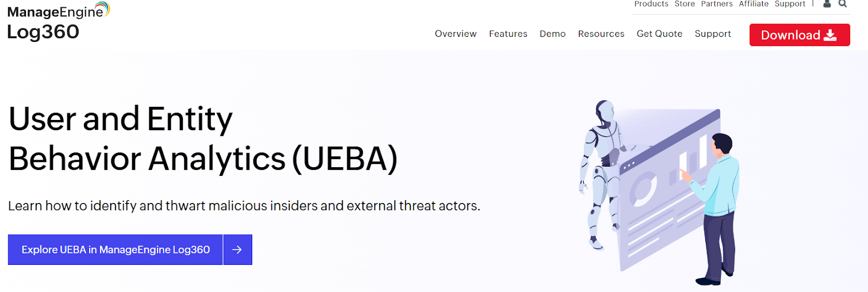Open Support in the Log360 navigation bar
This screenshot has height=292, width=868.
[713, 34]
